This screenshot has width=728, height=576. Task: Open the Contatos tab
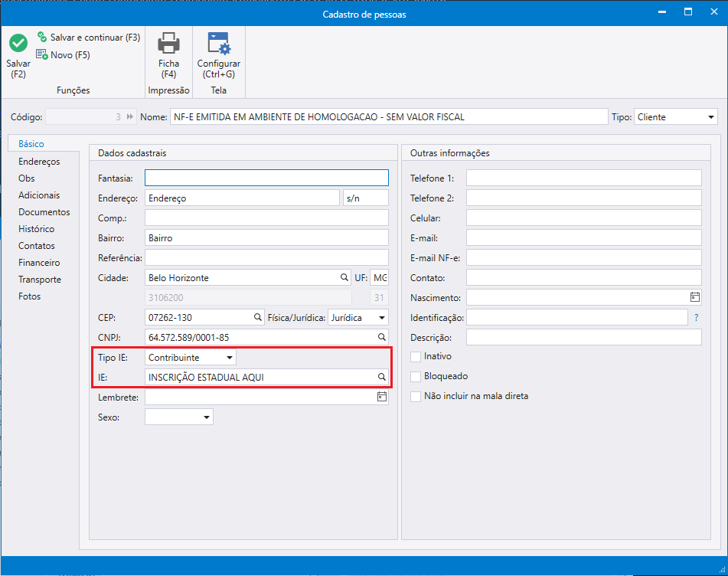[x=36, y=246]
